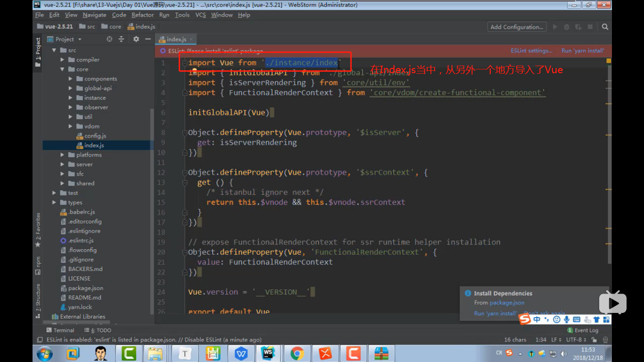Expand the test folder

54,193
